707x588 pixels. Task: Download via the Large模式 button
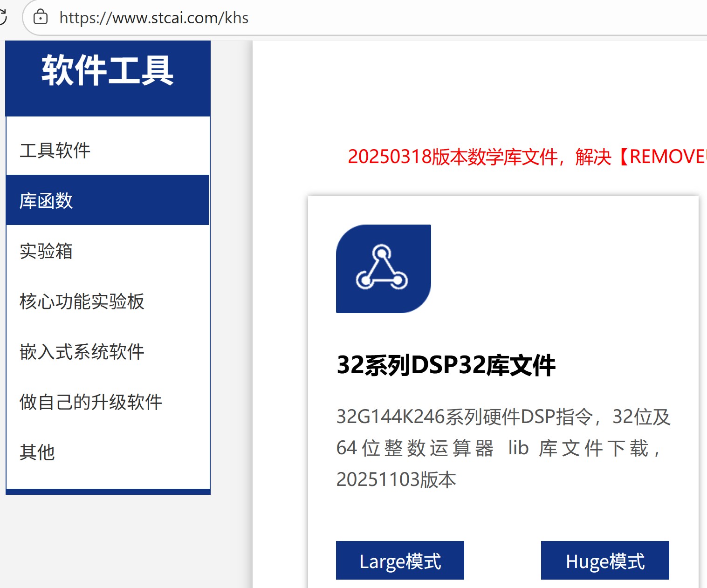(x=400, y=561)
